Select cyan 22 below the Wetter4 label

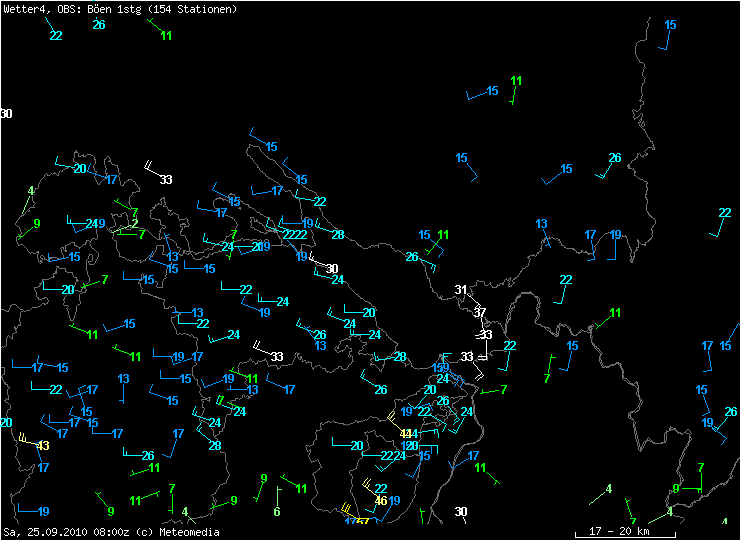pyautogui.click(x=56, y=36)
